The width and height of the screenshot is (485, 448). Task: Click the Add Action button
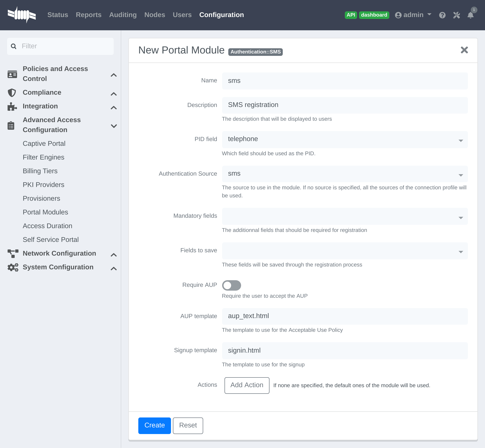[247, 385]
